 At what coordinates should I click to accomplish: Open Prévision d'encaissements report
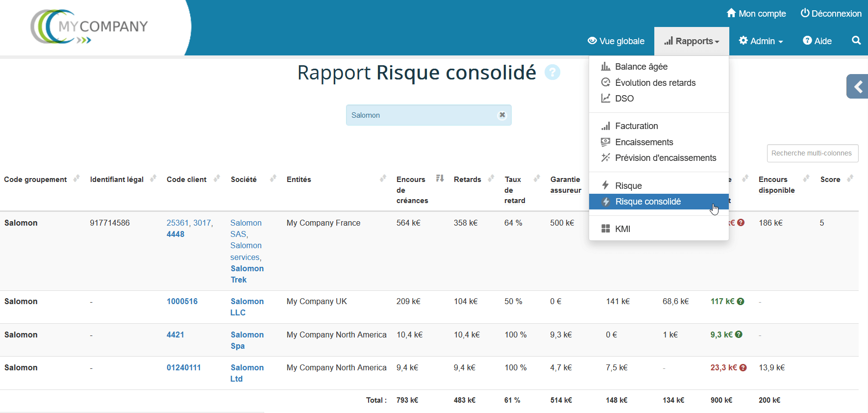pos(665,158)
